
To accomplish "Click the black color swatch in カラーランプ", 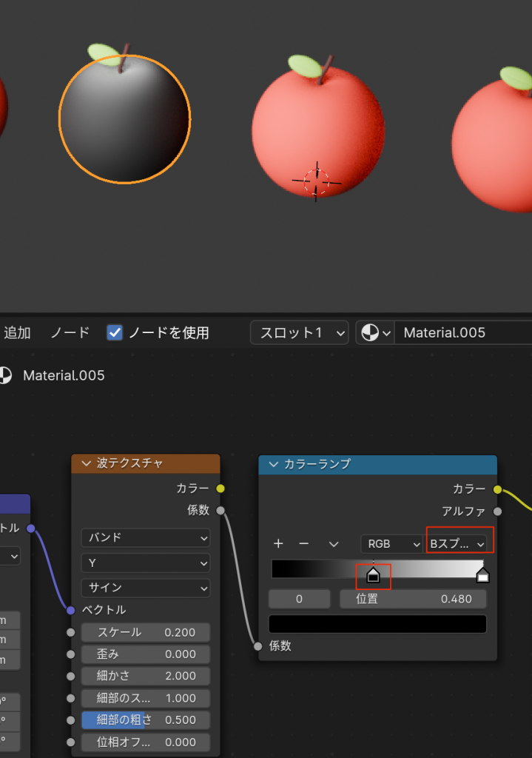I will coord(377,624).
